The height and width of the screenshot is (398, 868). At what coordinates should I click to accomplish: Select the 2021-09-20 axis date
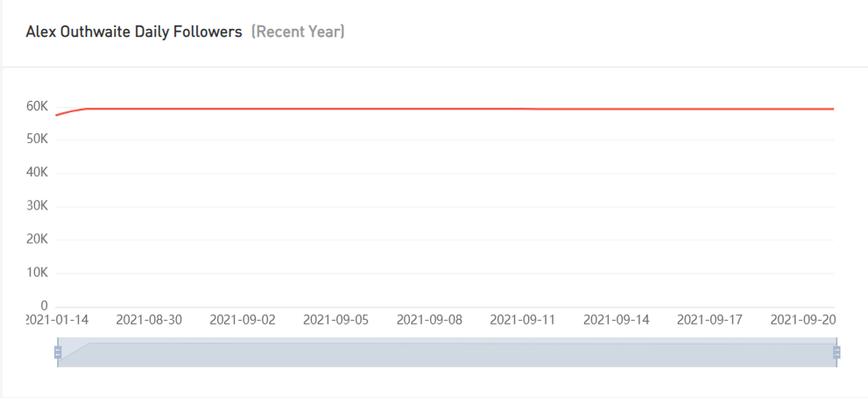tap(802, 320)
